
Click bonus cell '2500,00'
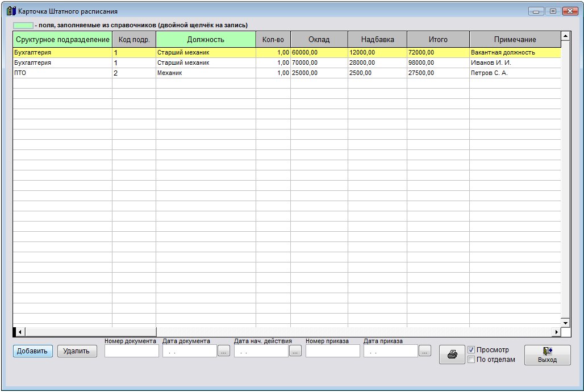tap(378, 73)
